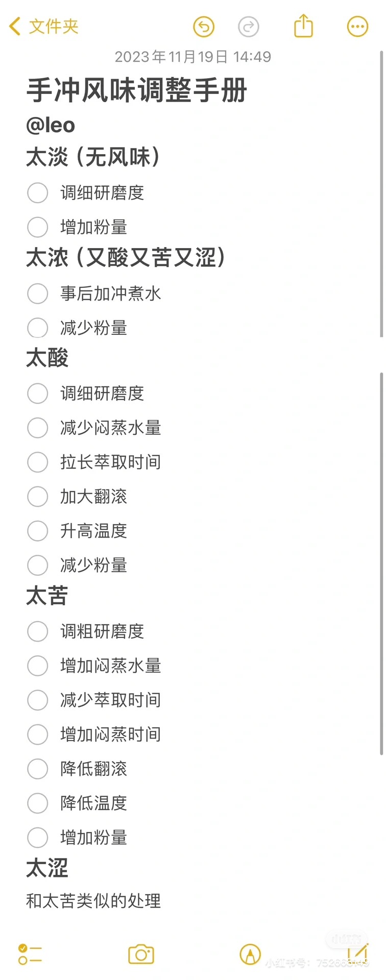Go back to 文件夹 folder list

(x=44, y=27)
